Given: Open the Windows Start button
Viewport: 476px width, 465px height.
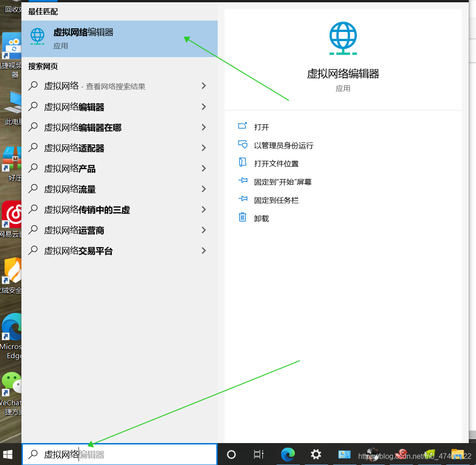Looking at the screenshot, I should [x=8, y=454].
